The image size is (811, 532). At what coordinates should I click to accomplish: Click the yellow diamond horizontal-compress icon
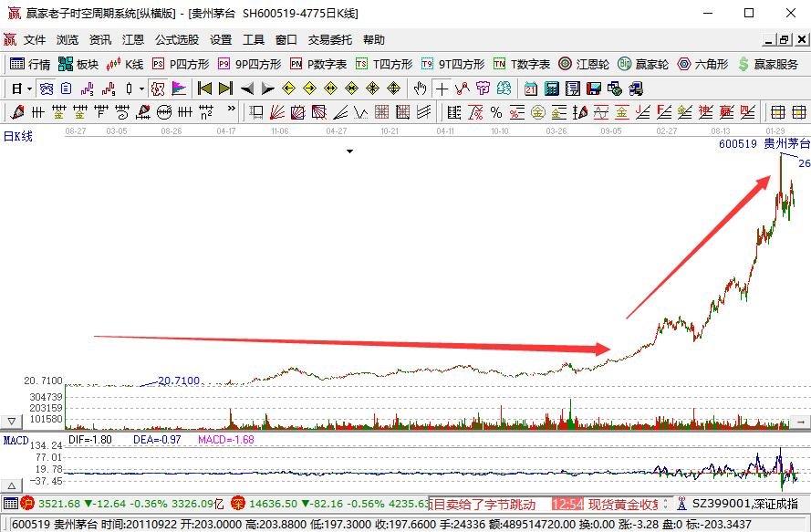pos(352,89)
